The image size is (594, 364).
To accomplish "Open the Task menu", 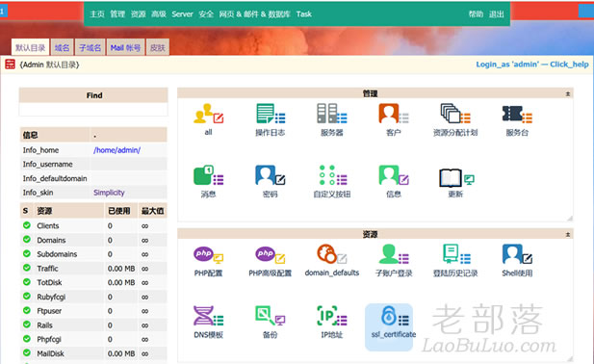I will (304, 14).
